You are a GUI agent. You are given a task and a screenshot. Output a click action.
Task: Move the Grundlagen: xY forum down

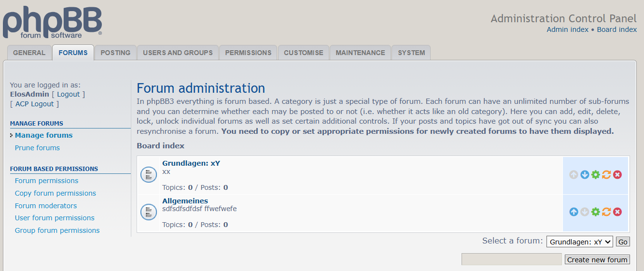(x=585, y=175)
